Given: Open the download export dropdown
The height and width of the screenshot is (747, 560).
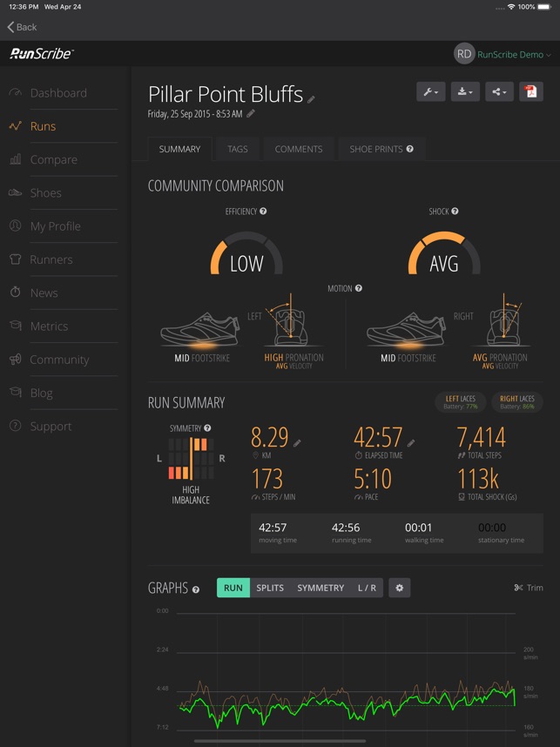Looking at the screenshot, I should point(465,91).
